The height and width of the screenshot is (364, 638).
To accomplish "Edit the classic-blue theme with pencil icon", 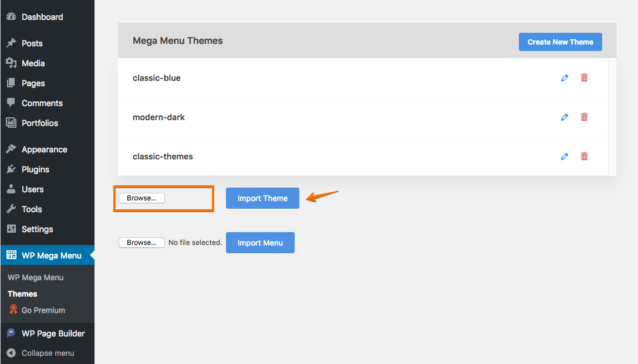I will [x=565, y=77].
